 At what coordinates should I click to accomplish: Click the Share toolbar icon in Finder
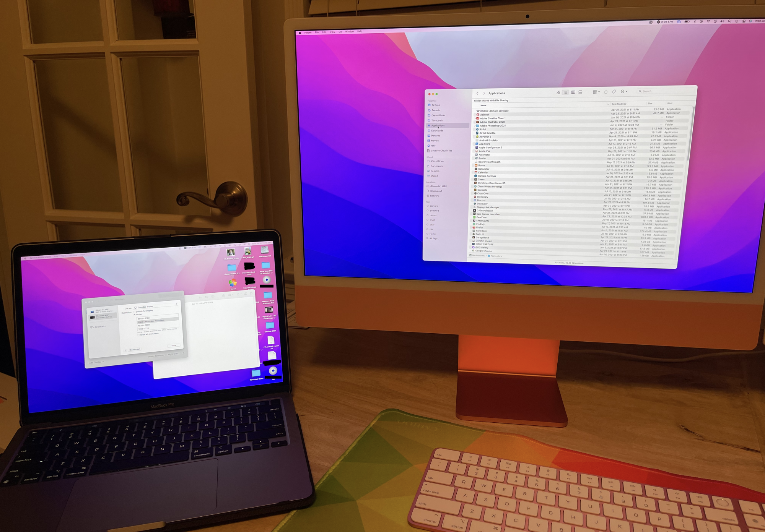[606, 92]
